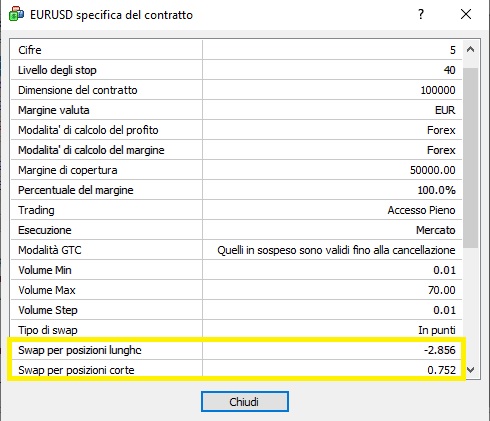490x421 pixels.
Task: Open help with the question mark icon
Action: coord(421,14)
